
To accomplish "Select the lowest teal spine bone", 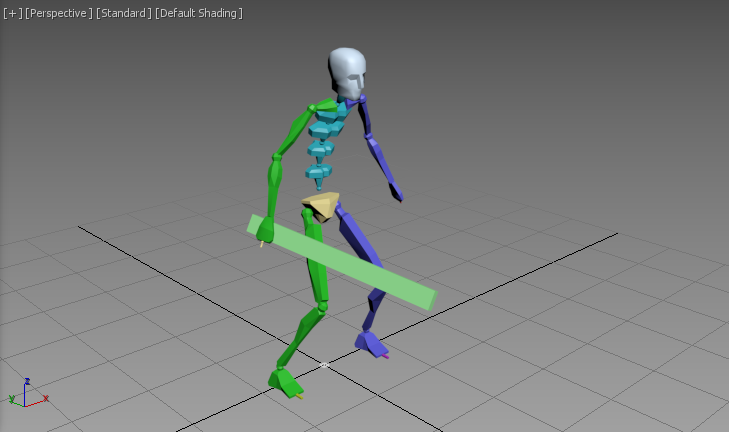I will 319,173.
